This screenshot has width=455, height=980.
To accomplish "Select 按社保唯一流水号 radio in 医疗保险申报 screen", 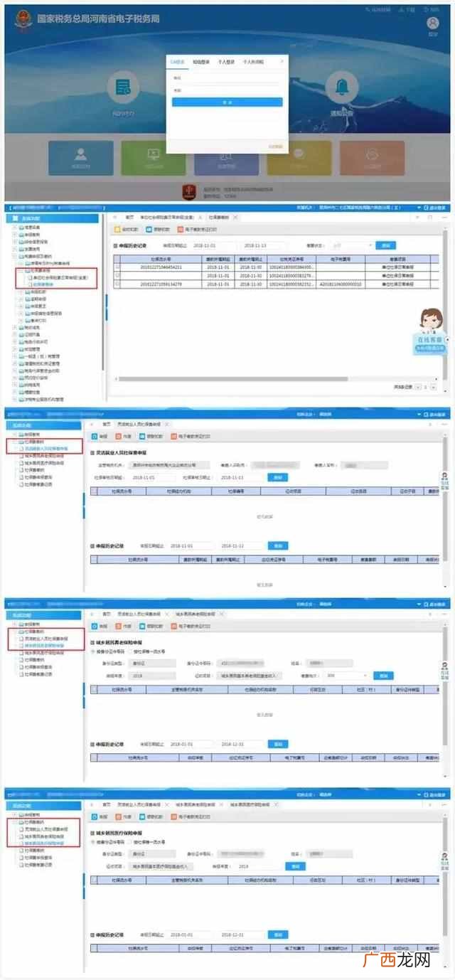I will tap(130, 842).
